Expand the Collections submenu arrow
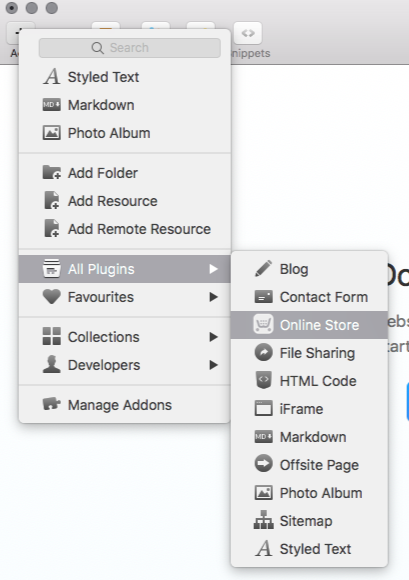This screenshot has height=580, width=409. pyautogui.click(x=213, y=337)
